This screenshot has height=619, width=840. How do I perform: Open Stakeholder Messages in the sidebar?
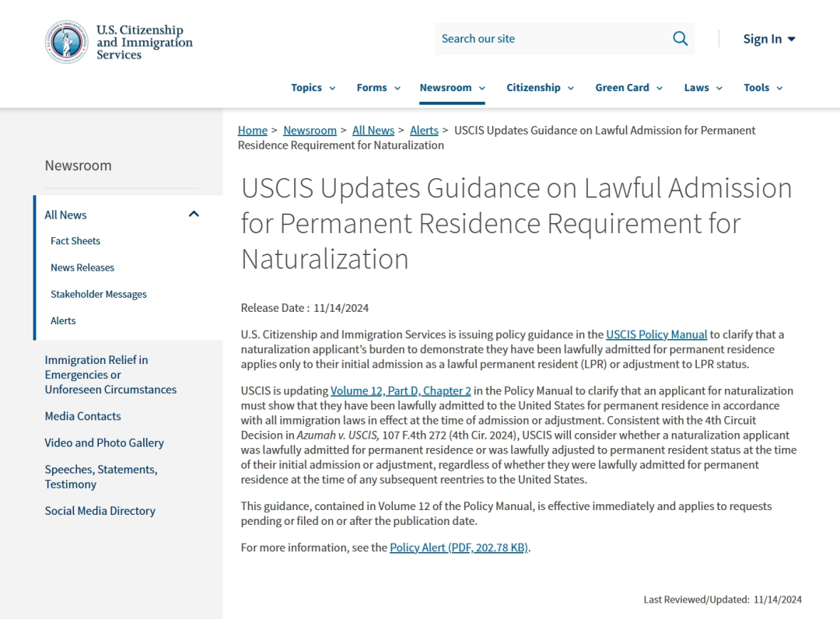98,295
